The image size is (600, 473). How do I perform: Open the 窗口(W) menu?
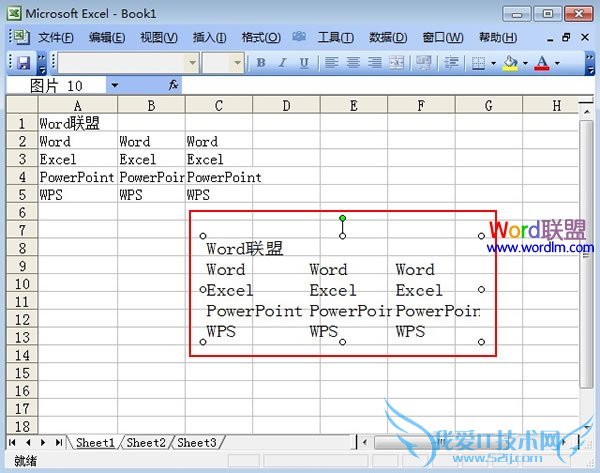[443, 38]
